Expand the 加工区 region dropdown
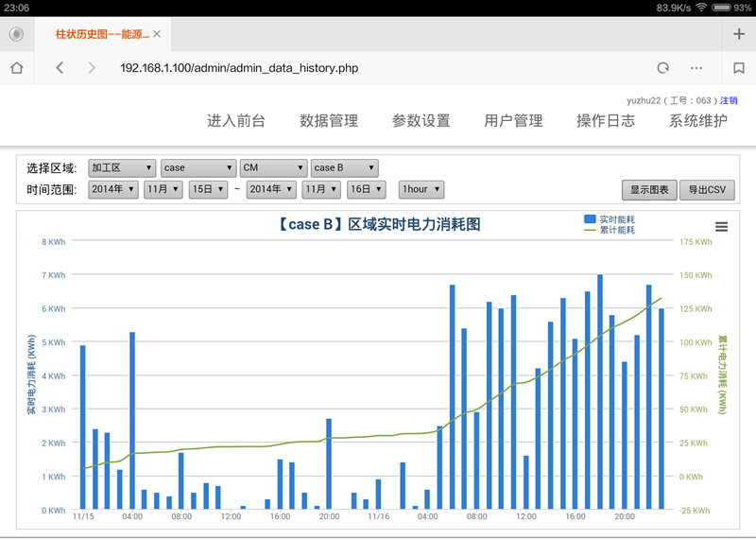The width and height of the screenshot is (756, 540). pos(122,168)
